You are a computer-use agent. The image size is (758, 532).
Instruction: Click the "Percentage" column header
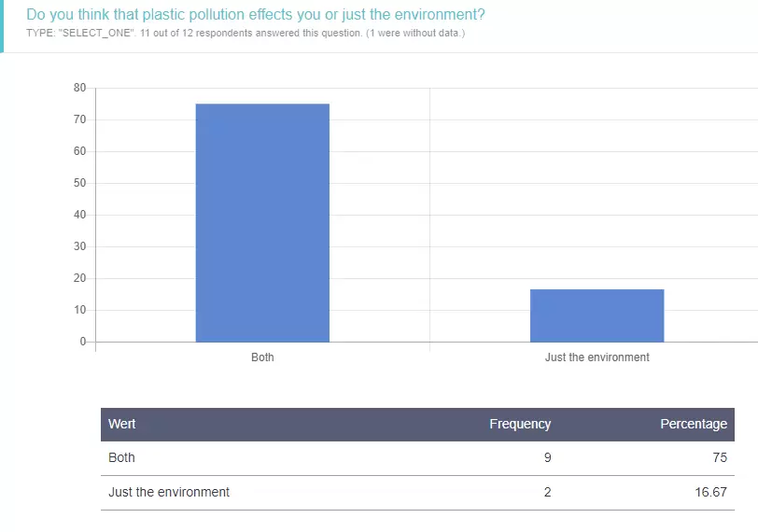pyautogui.click(x=693, y=424)
